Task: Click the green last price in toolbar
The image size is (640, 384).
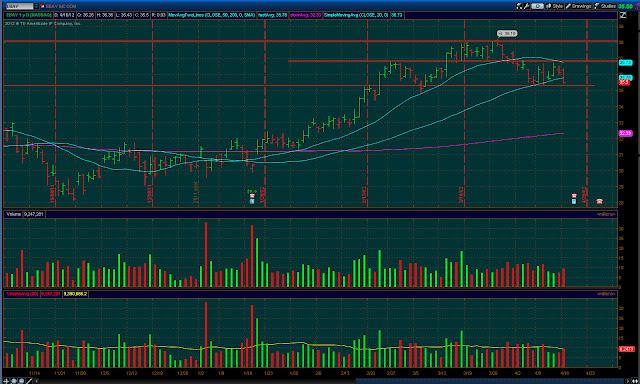Action: click(625, 6)
